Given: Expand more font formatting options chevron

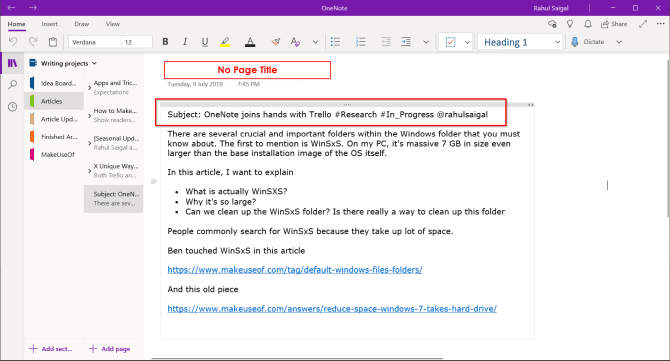Looking at the screenshot, I should tap(315, 42).
